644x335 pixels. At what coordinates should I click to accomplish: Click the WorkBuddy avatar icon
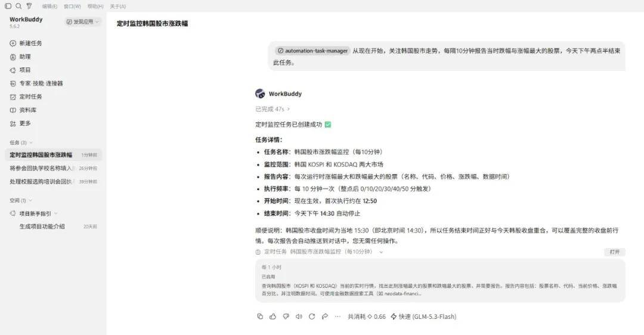260,94
